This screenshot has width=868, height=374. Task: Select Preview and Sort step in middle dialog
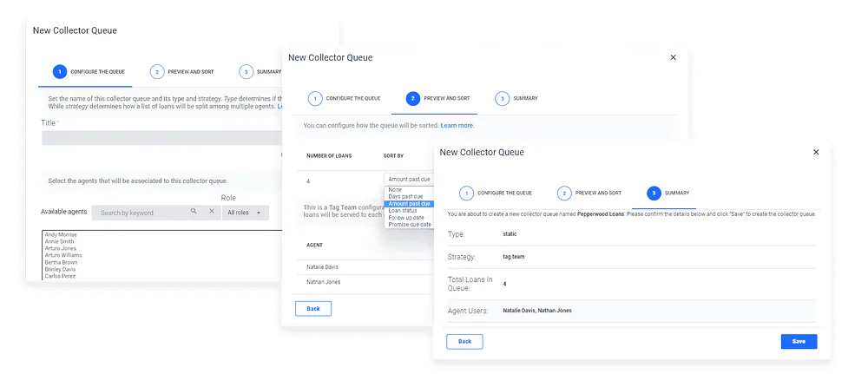(x=437, y=98)
